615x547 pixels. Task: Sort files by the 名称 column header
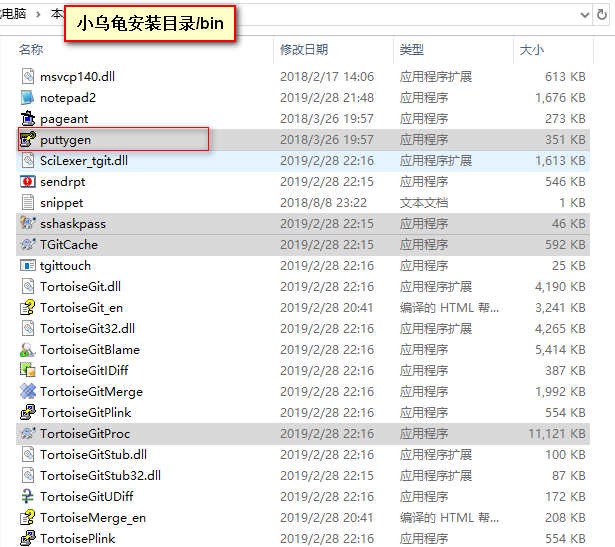coord(31,49)
